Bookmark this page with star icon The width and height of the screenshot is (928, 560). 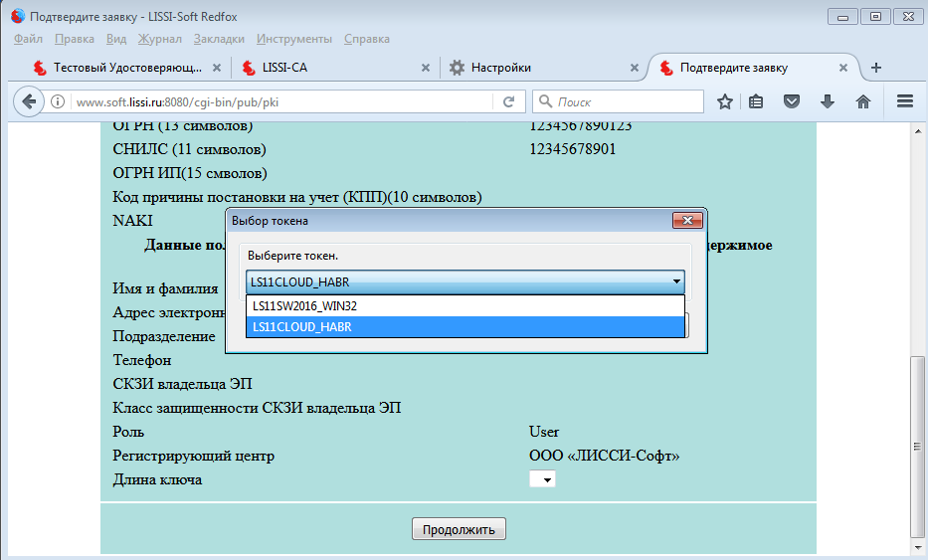click(724, 101)
